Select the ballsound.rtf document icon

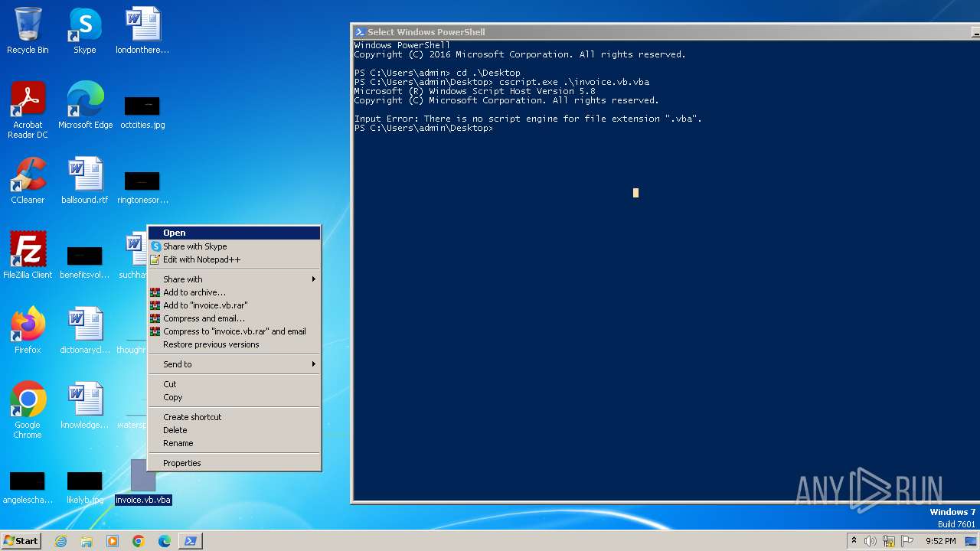(x=85, y=181)
